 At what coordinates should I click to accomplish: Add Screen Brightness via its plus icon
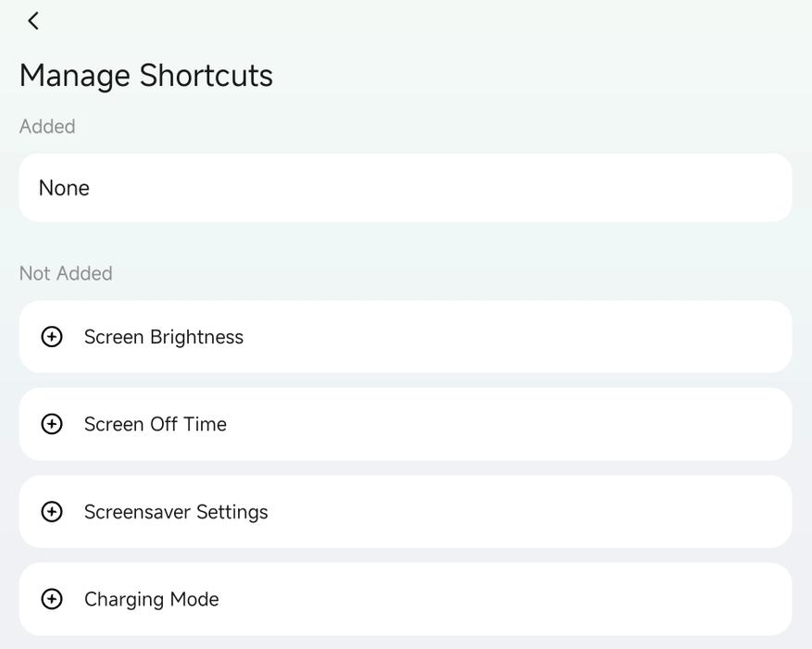coord(52,337)
